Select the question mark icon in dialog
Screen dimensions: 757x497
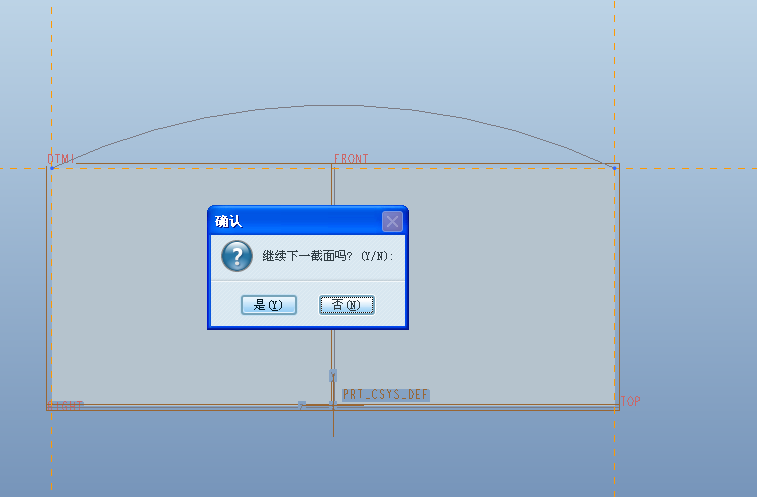237,256
